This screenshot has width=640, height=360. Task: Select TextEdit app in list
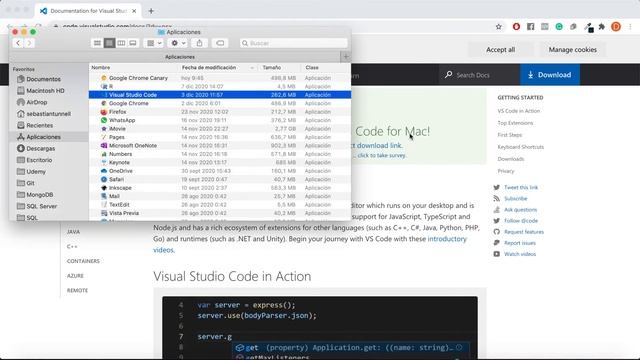220,204
